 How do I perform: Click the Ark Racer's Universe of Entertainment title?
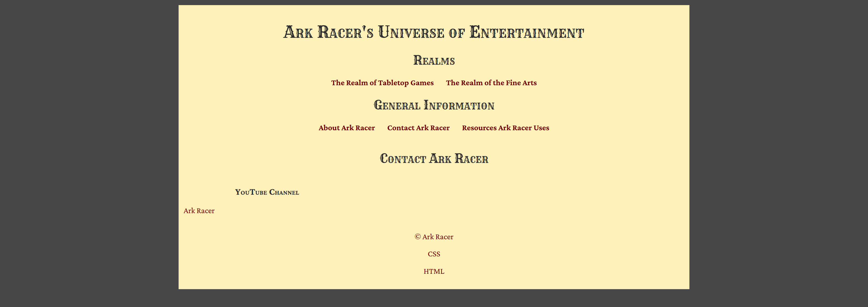(434, 32)
